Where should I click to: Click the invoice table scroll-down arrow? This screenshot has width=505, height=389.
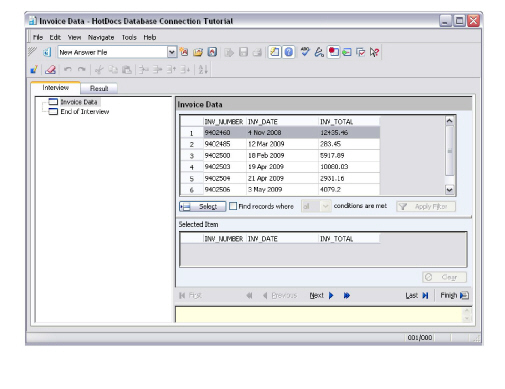pos(449,190)
